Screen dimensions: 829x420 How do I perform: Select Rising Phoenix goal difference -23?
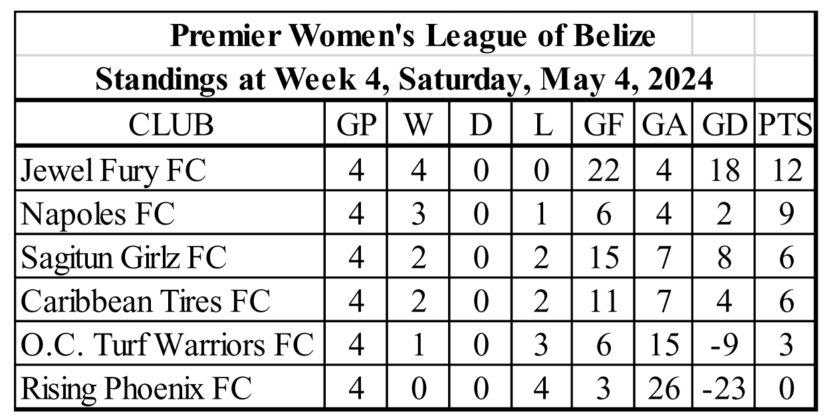(x=724, y=388)
